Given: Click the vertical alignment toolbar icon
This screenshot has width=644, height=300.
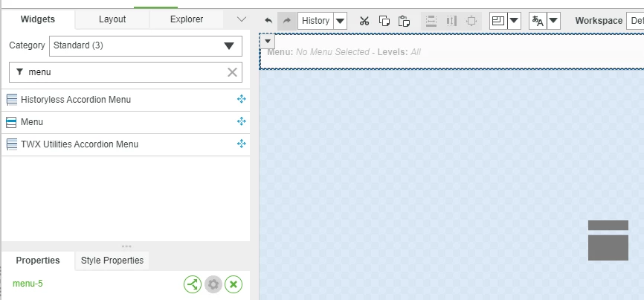Looking at the screenshot, I should point(451,21).
